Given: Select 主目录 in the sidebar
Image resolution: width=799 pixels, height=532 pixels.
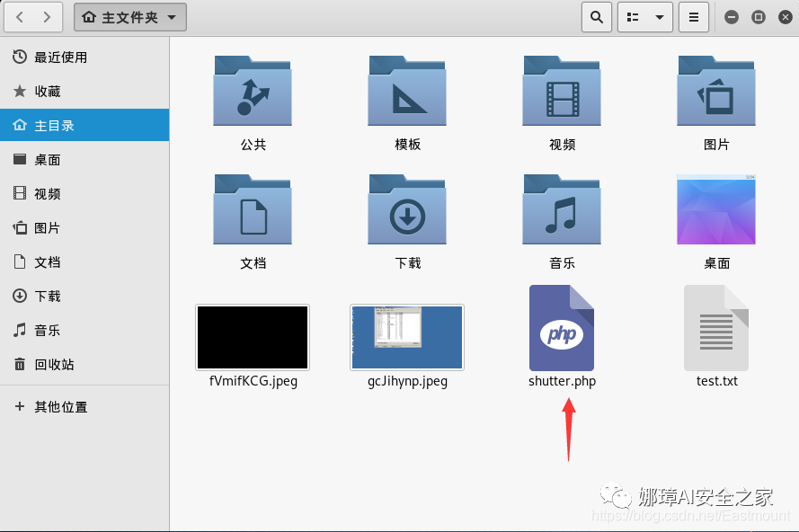Looking at the screenshot, I should pyautogui.click(x=84, y=125).
